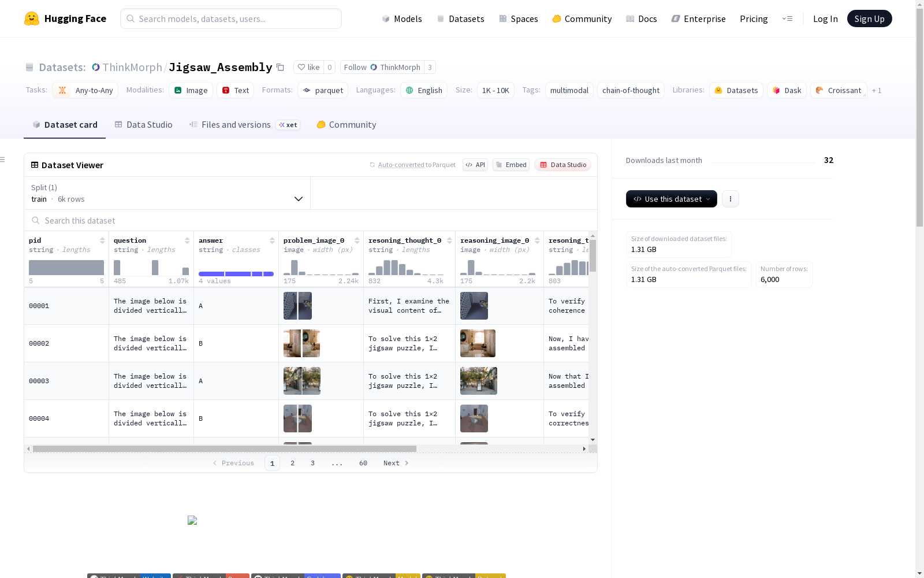Click the Next page button
Image resolution: width=924 pixels, height=578 pixels.
pos(396,463)
